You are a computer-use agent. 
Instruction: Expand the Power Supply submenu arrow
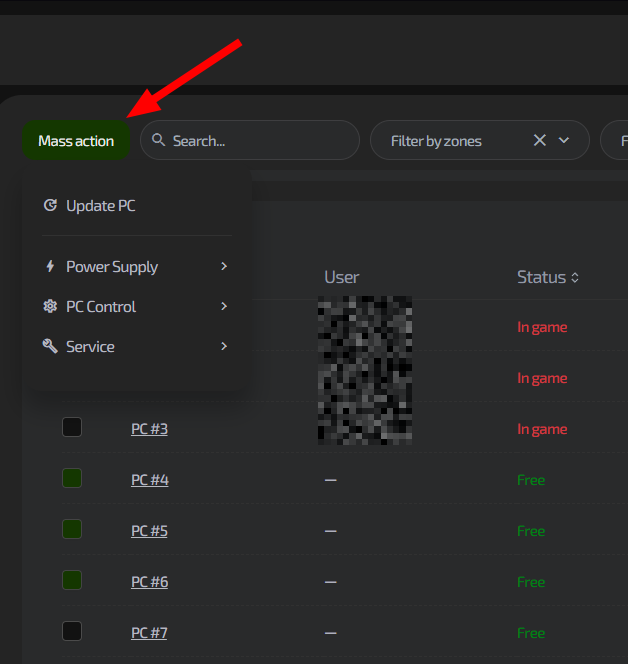point(224,266)
